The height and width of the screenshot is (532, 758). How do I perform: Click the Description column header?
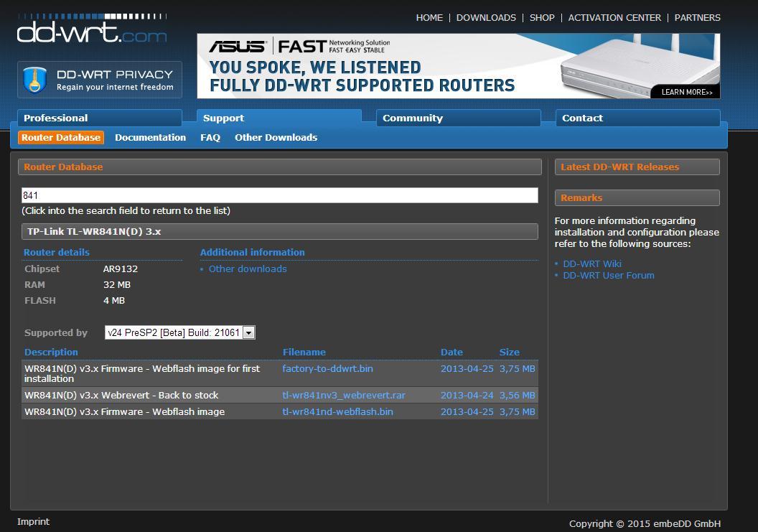coord(51,352)
